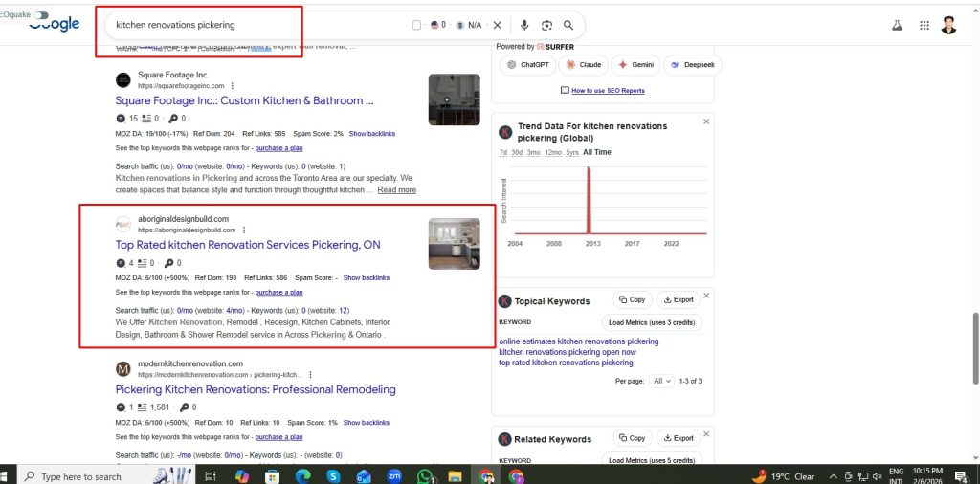
Task: Open modernkitchenrenovation.com result options menu
Action: point(310,375)
